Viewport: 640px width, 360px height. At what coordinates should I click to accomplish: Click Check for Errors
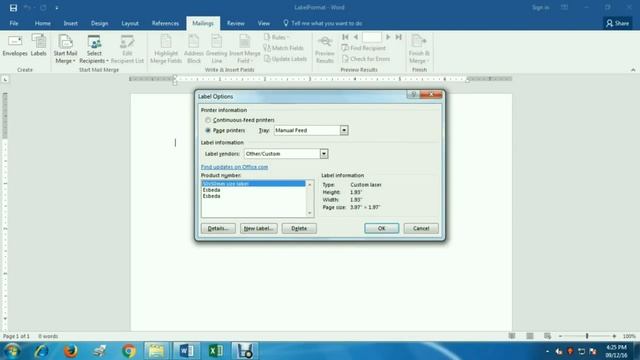pyautogui.click(x=366, y=59)
